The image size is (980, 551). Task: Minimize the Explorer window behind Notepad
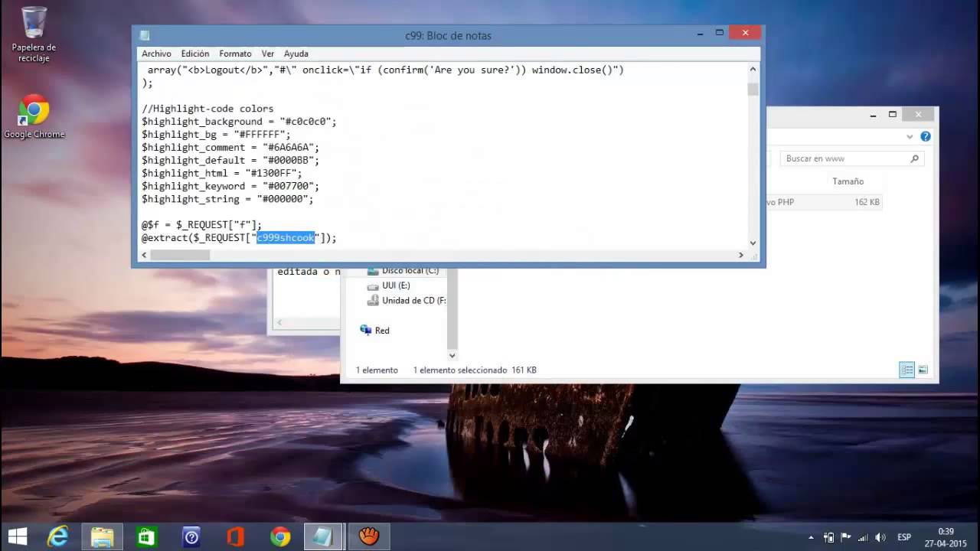click(874, 115)
